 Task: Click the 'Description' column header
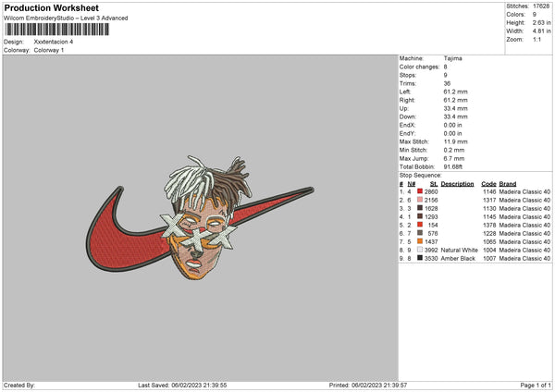click(457, 184)
